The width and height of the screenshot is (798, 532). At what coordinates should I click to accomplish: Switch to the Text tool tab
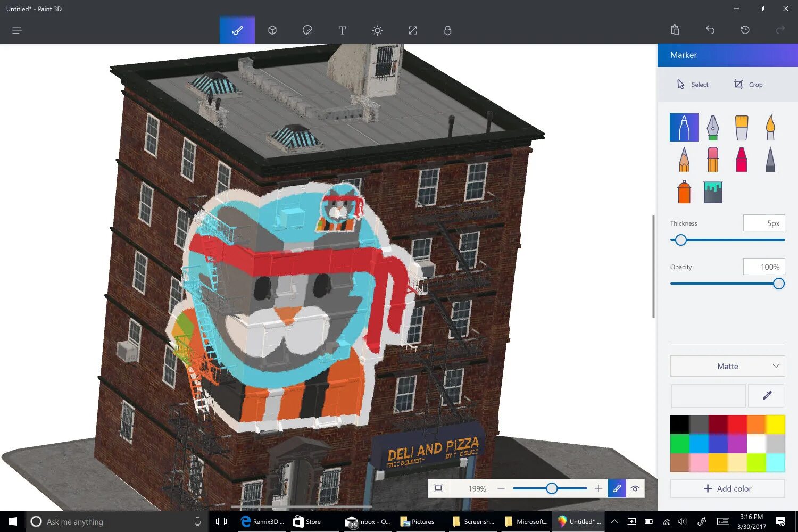342,30
